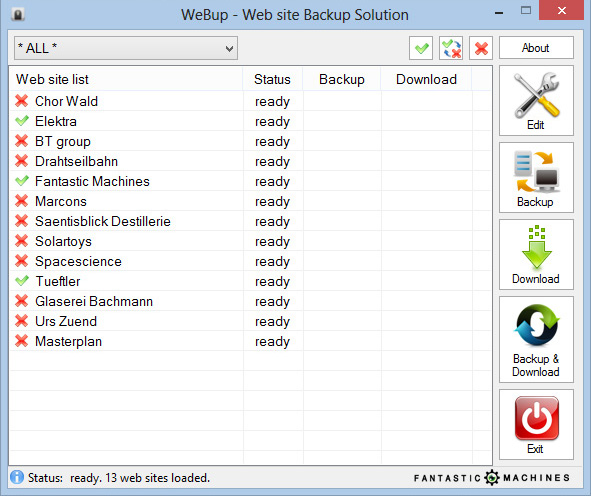Select the Glaserei Bachmann site name

pyautogui.click(x=94, y=301)
